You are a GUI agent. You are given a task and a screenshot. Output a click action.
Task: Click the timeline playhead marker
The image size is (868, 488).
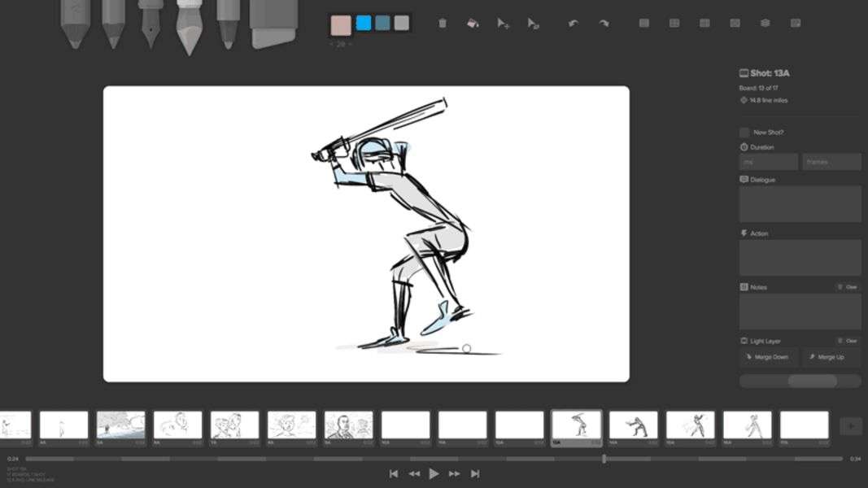[604, 459]
